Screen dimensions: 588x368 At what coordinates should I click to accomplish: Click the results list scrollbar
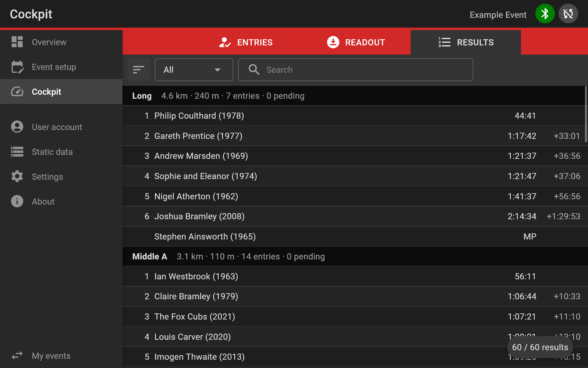click(x=586, y=114)
